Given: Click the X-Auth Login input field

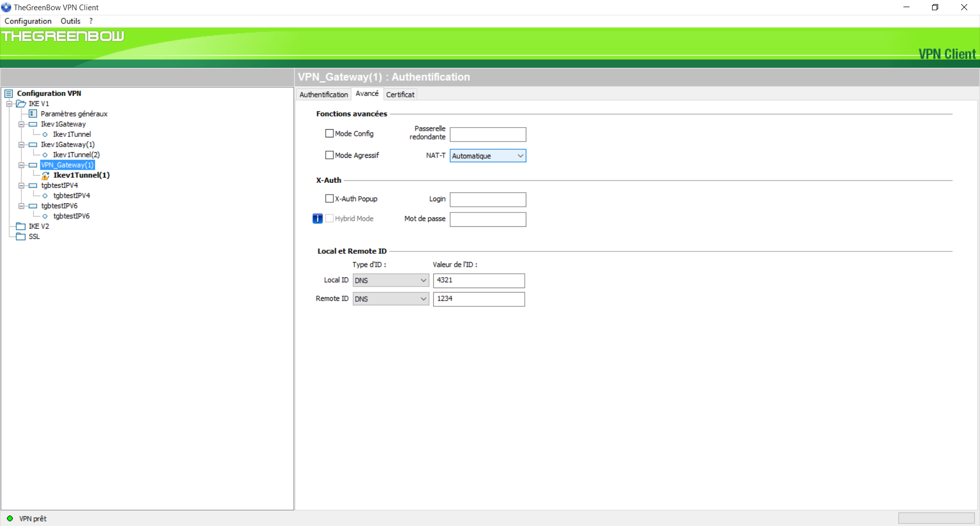Looking at the screenshot, I should point(488,199).
